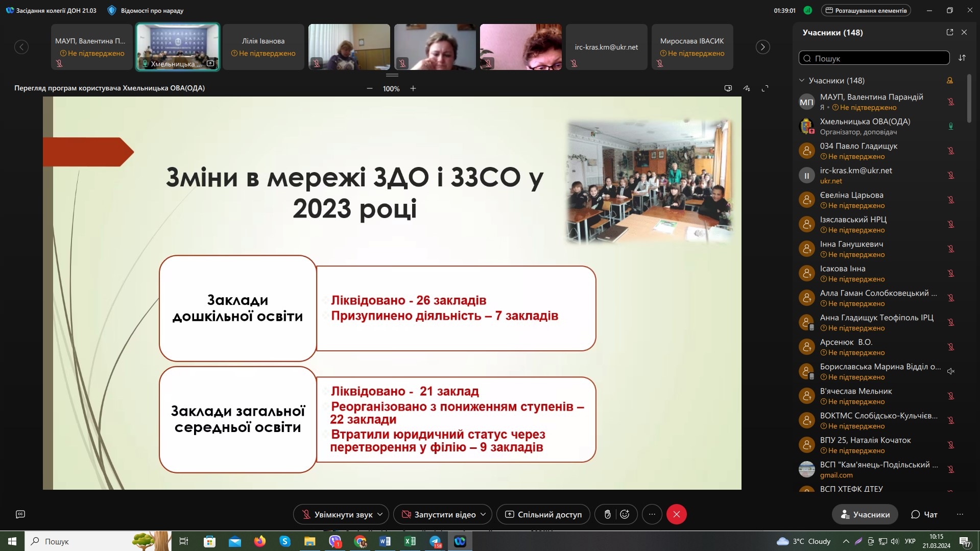Screen dimensions: 980x551
Task: Toggle the Учасники panel button
Action: 865,514
